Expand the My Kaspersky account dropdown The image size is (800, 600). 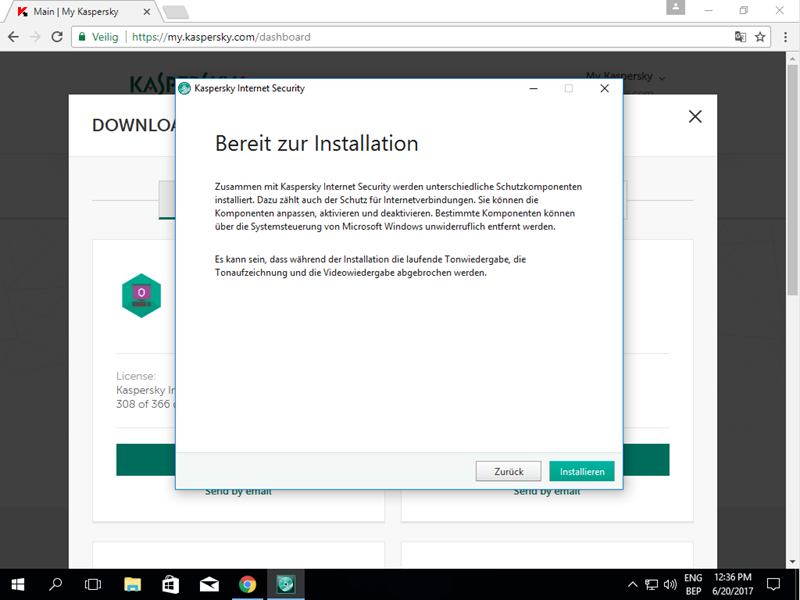(626, 76)
